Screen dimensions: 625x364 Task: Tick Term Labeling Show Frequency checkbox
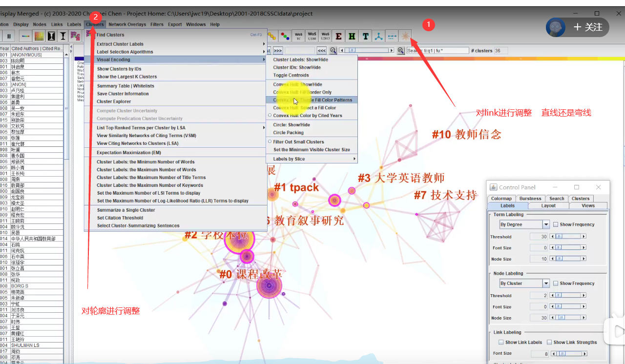click(x=556, y=224)
